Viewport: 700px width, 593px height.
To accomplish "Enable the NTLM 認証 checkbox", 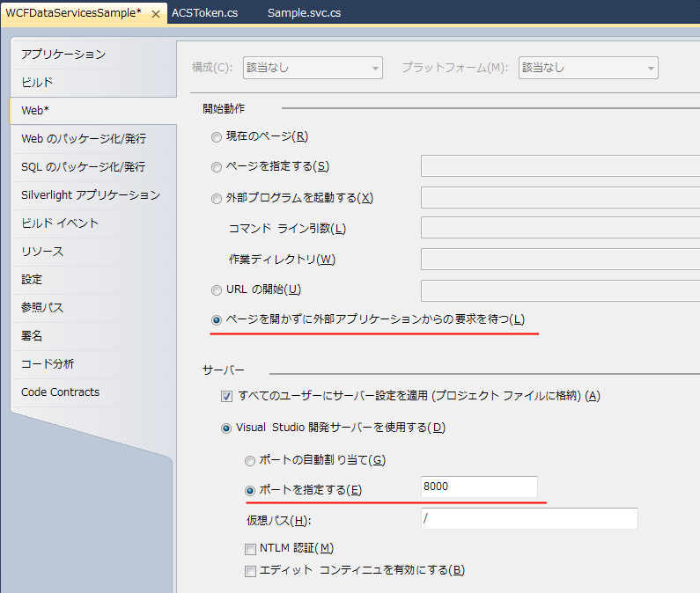I will pos(251,549).
